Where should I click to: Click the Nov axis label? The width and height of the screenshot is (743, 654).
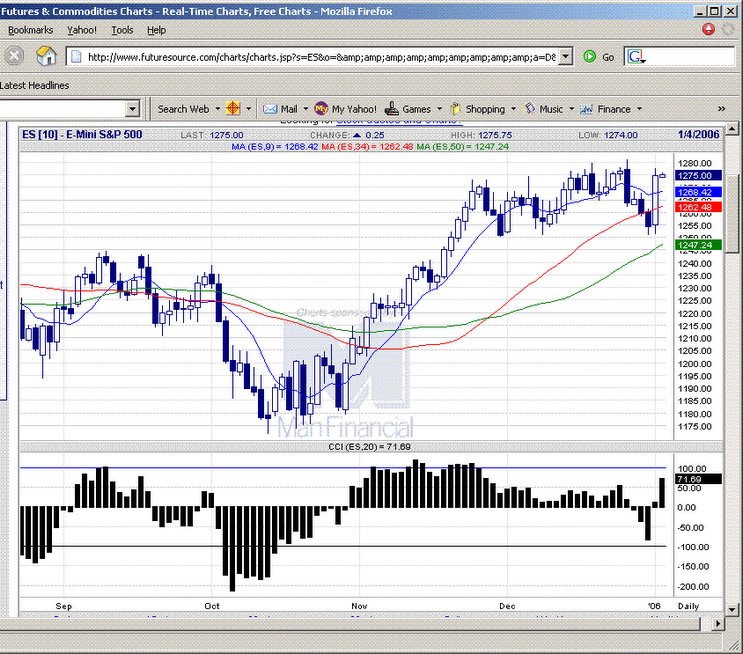(359, 606)
